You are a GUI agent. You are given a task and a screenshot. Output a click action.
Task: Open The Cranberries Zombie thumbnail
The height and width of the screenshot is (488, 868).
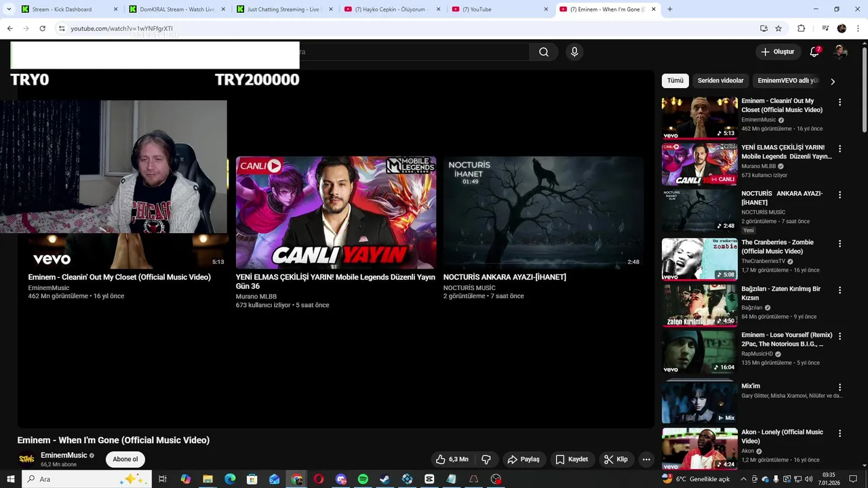click(699, 259)
